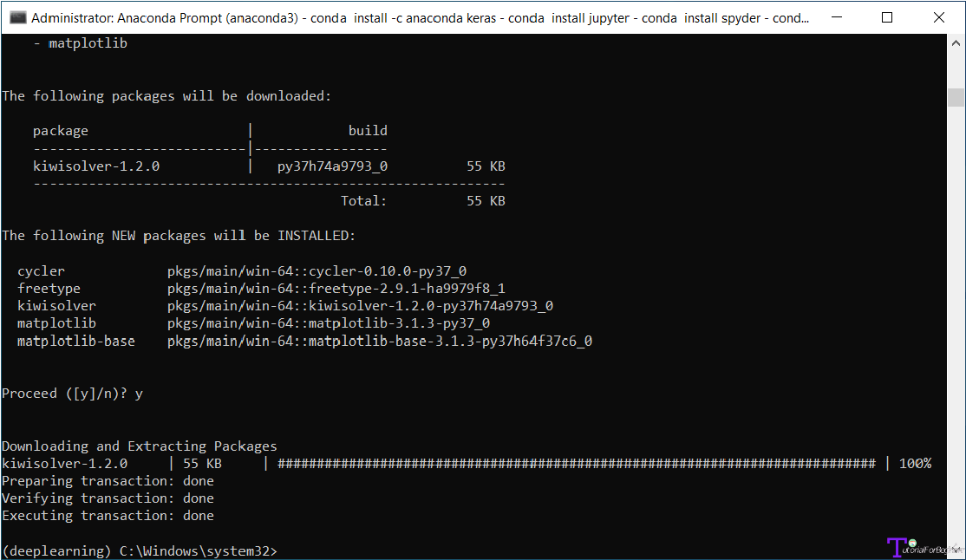Viewport: 966px width, 560px height.
Task: Click the 'matplotlib-base' package name
Action: (x=75, y=341)
